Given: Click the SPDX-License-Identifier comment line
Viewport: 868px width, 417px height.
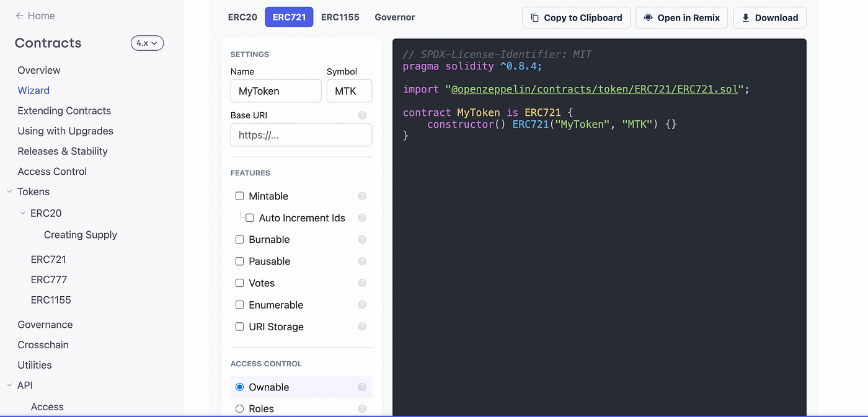Looking at the screenshot, I should click(497, 55).
